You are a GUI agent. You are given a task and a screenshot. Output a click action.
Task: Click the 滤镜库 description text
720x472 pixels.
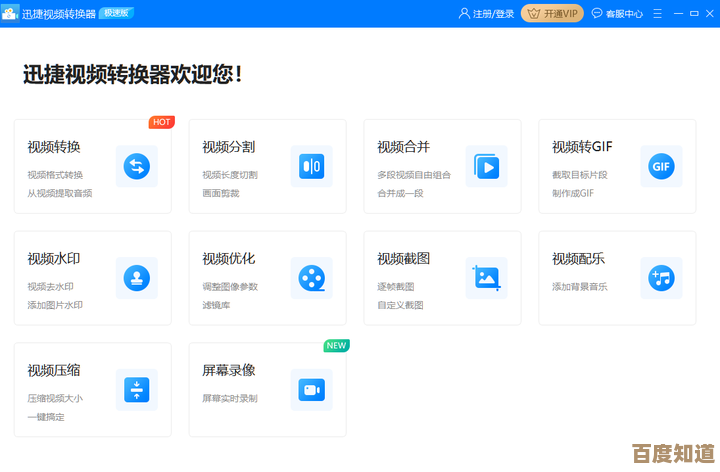click(x=216, y=305)
